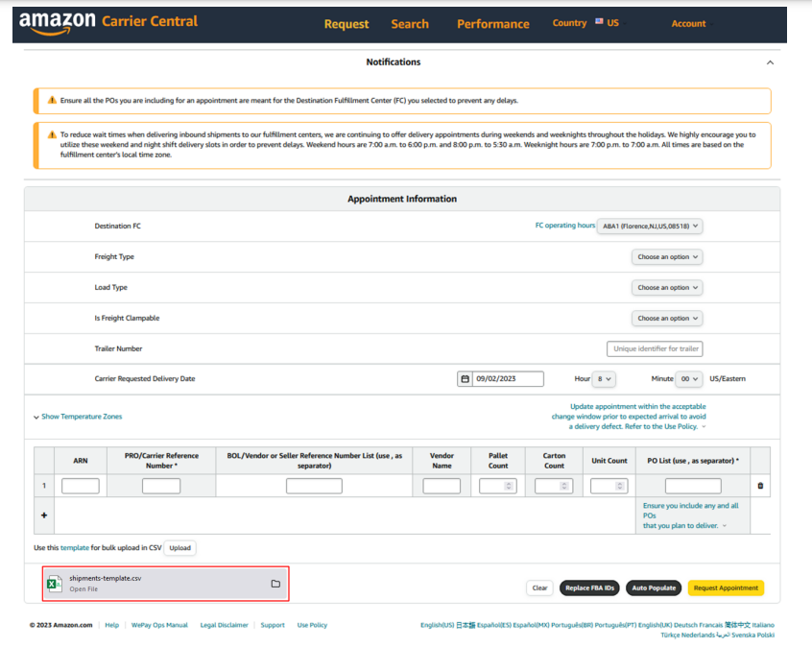
Task: Click Request Appointment button
Action: (726, 587)
